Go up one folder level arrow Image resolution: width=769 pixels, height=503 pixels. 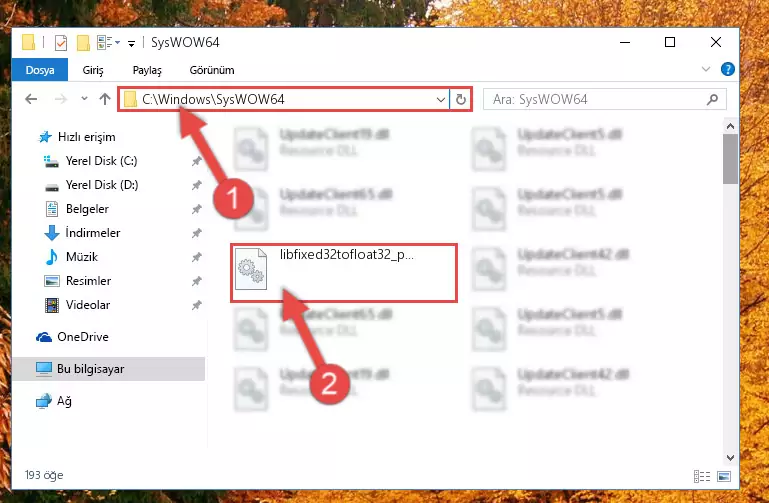click(104, 100)
